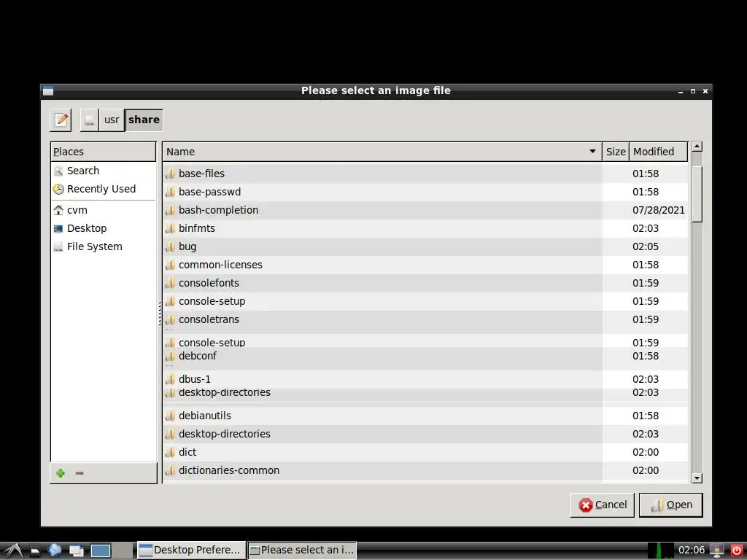Click the dict folder icon
The height and width of the screenshot is (560, 747).
170,452
